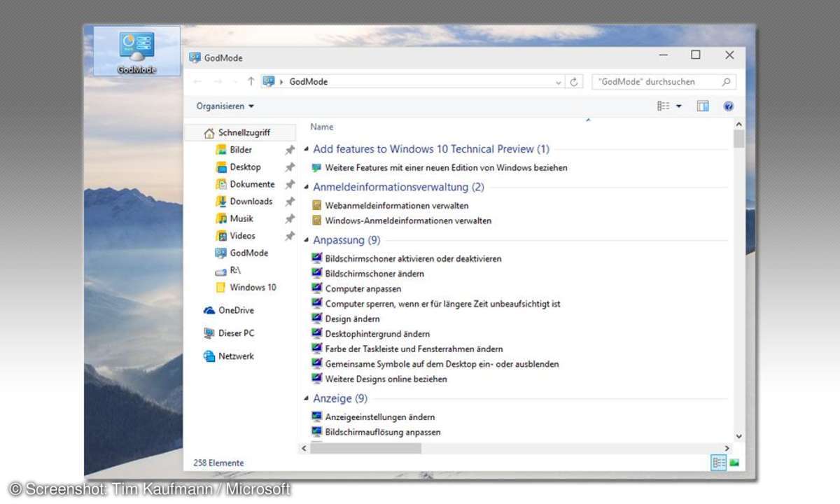Open the GodMode desktop shortcut icon
840x504 pixels.
[x=136, y=51]
